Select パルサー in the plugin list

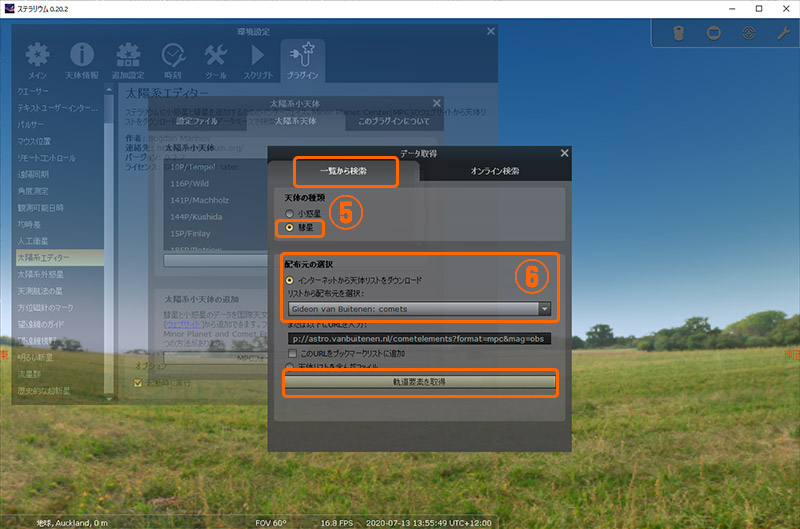(x=59, y=124)
